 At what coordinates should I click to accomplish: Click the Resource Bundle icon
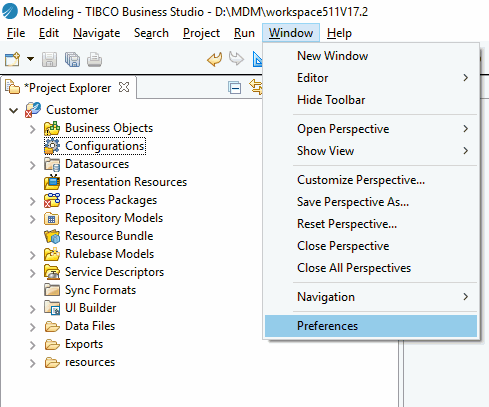pyautogui.click(x=52, y=236)
